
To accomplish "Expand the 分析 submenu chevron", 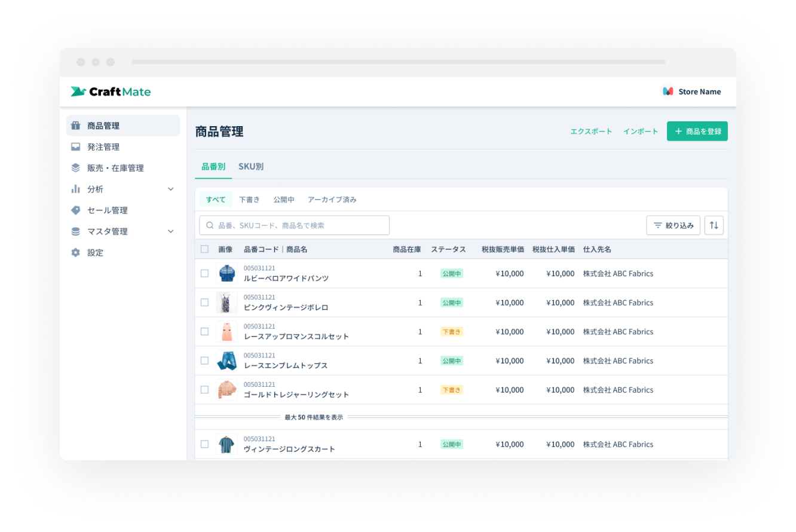I will (170, 189).
